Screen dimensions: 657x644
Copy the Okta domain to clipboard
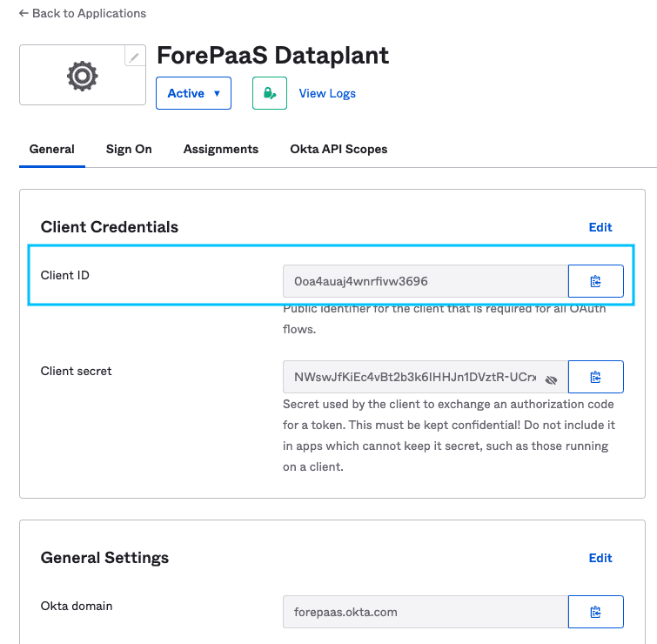coord(595,612)
